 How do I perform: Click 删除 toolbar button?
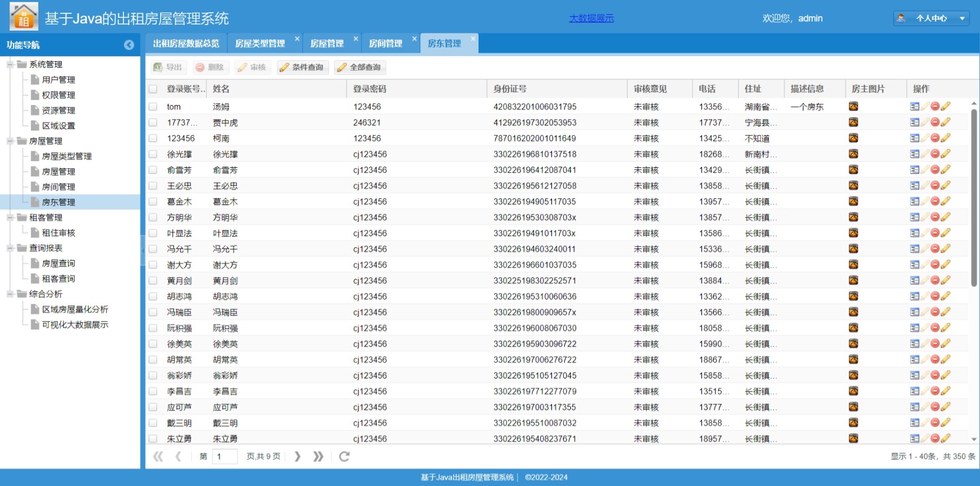coord(210,67)
